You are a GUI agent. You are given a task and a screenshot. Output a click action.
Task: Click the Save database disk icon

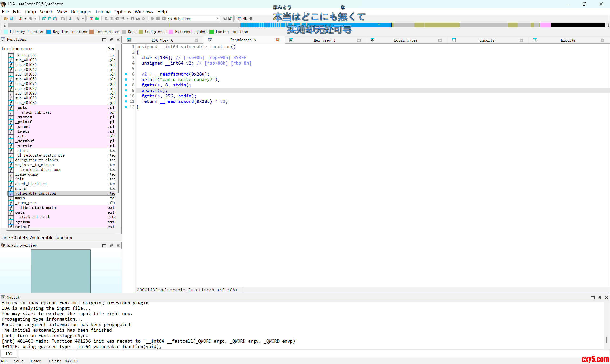point(11,19)
